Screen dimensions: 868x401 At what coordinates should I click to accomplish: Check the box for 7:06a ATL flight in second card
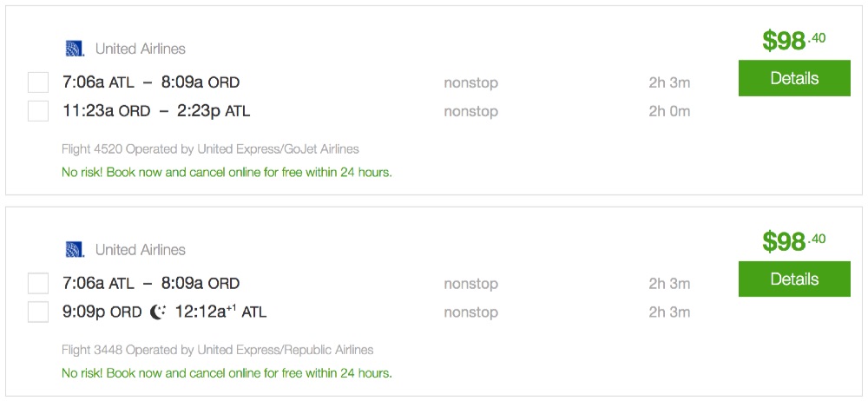[x=38, y=284]
